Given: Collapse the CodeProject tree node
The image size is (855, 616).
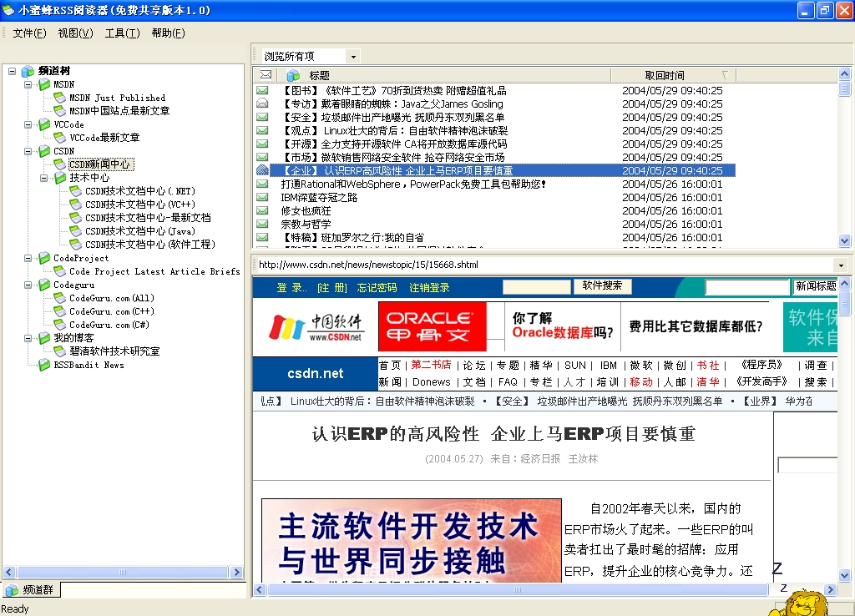Looking at the screenshot, I should [x=28, y=259].
